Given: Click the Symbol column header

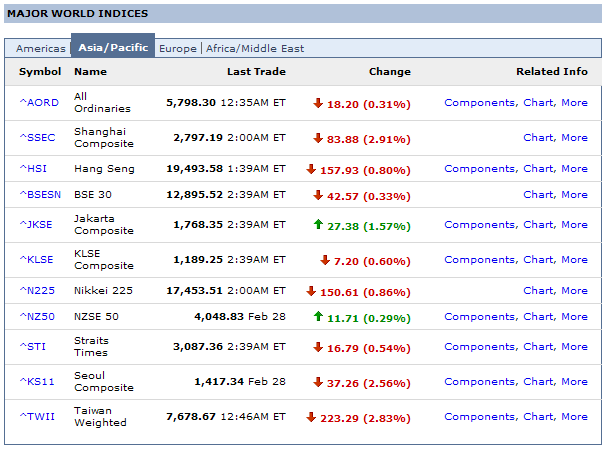Looking at the screenshot, I should pos(40,72).
